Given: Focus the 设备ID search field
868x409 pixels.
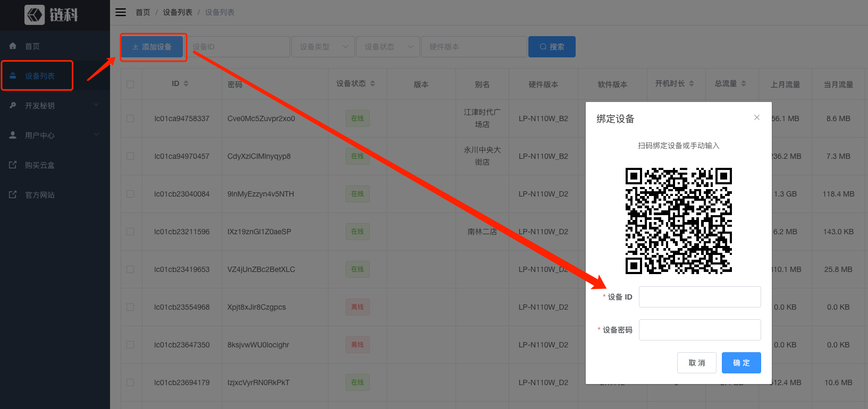Looking at the screenshot, I should pos(237,47).
